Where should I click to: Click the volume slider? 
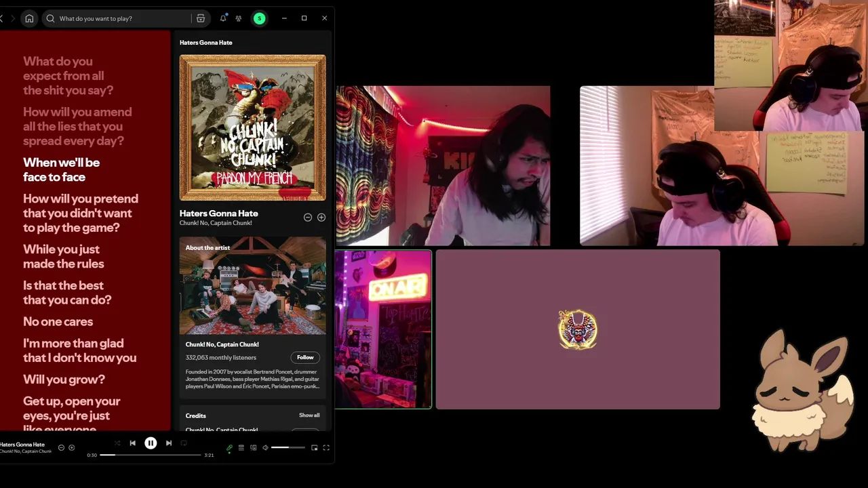point(288,447)
